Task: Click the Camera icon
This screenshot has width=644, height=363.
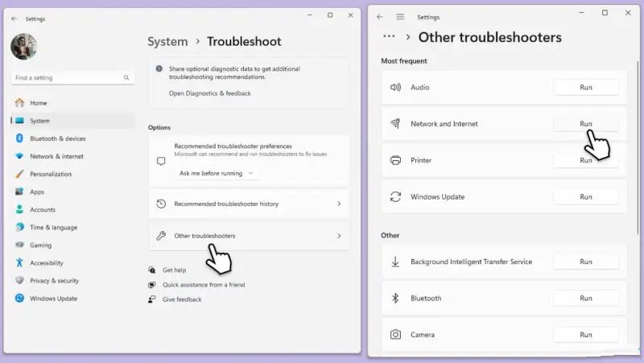Action: click(395, 335)
